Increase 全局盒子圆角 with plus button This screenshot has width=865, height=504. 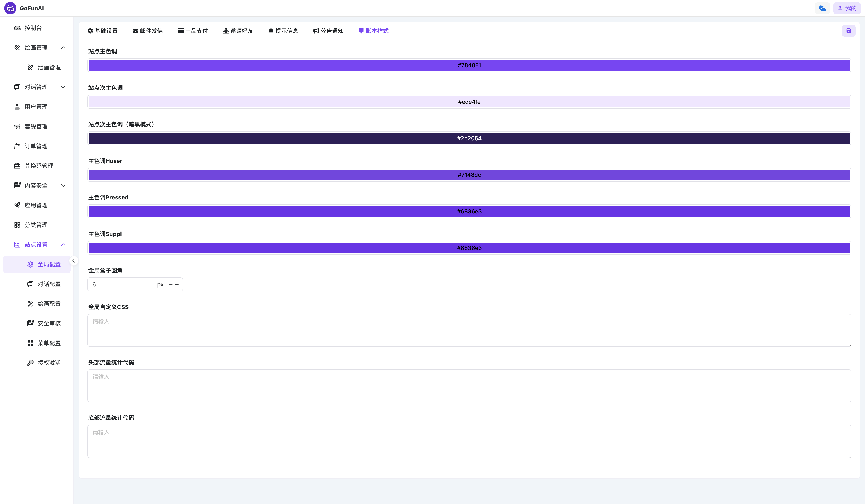[177, 284]
